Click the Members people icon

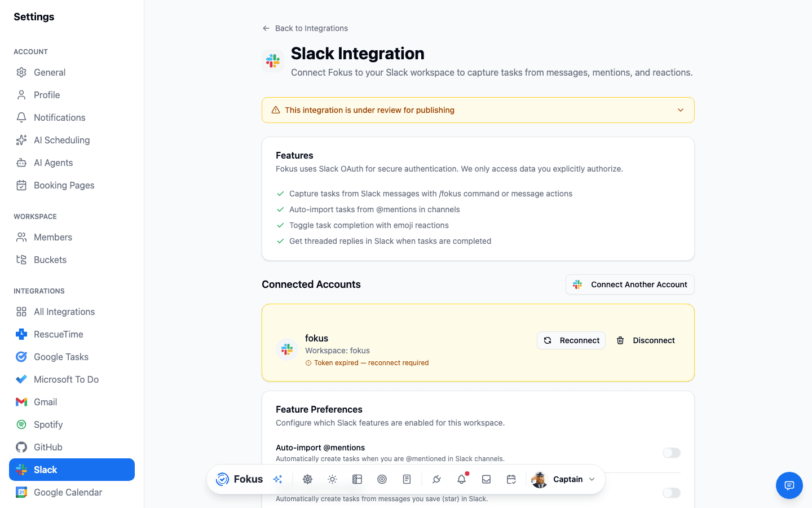[x=21, y=237]
